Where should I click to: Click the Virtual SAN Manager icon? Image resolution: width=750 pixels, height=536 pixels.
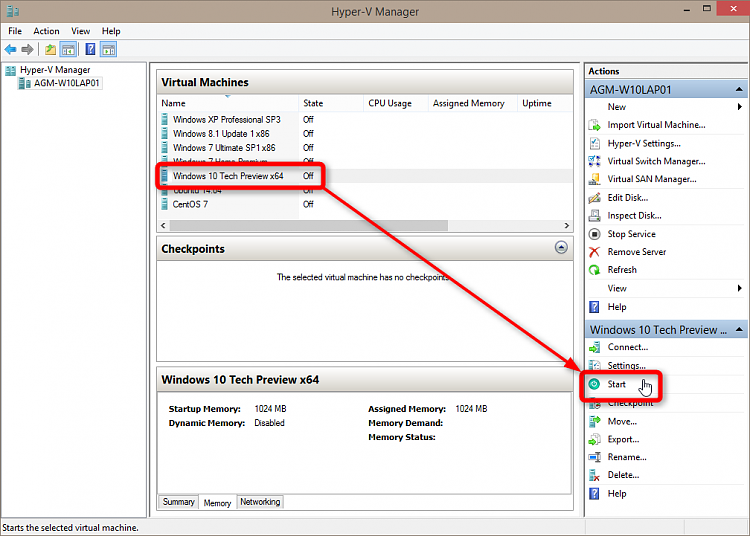(x=595, y=179)
